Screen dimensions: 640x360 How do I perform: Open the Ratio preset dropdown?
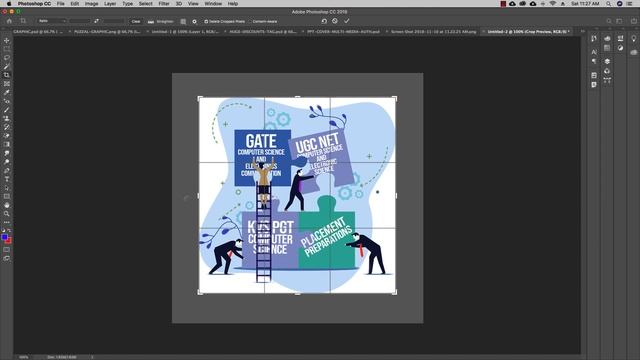[x=51, y=21]
